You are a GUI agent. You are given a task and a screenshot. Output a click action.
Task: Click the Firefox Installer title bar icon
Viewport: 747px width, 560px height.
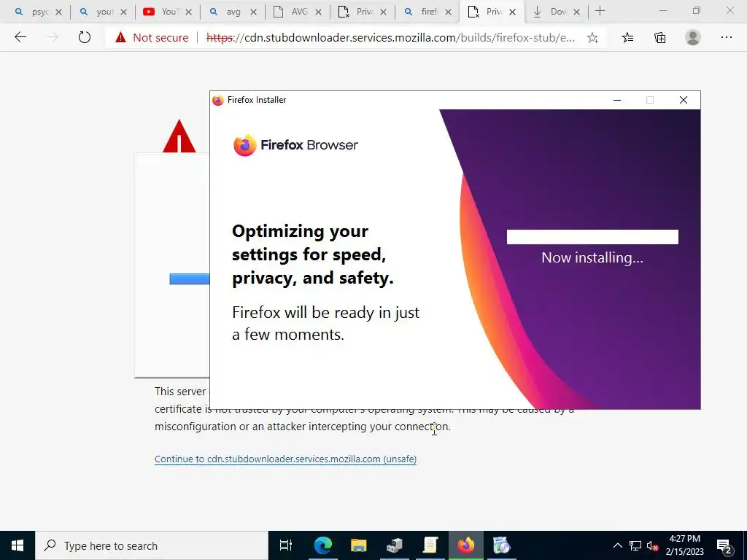pos(217,100)
